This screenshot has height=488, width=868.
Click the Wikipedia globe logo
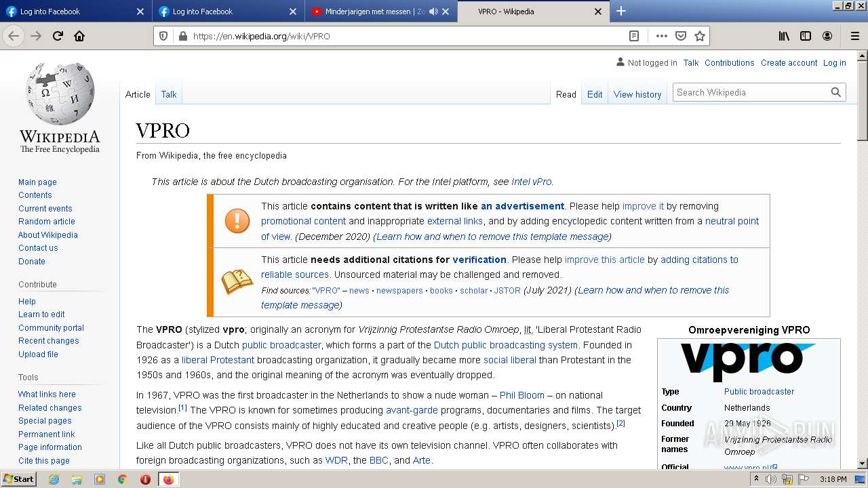click(x=60, y=93)
